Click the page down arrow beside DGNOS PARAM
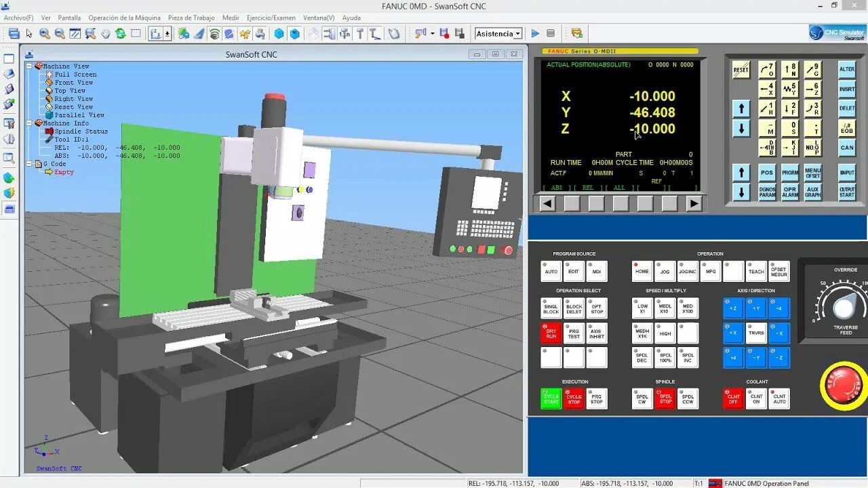Image resolution: width=868 pixels, height=488 pixels. pos(741,192)
